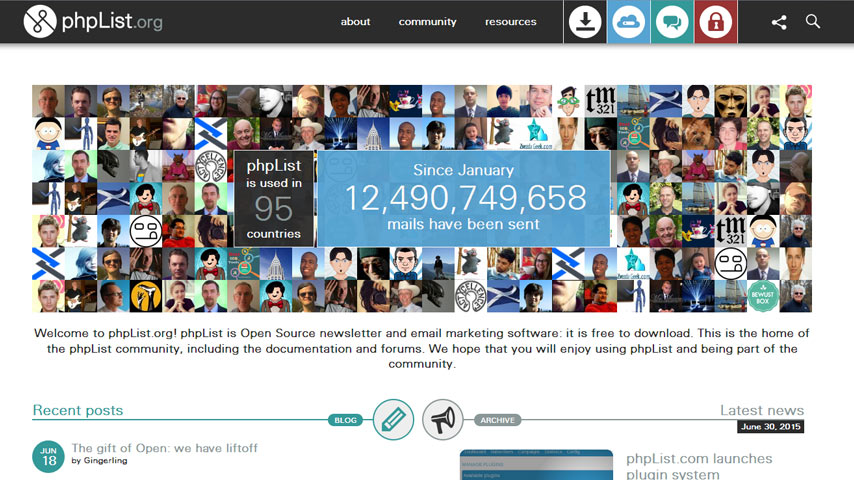Click the 'June 30, 2015' date label
The height and width of the screenshot is (480, 854).
pyautogui.click(x=771, y=427)
